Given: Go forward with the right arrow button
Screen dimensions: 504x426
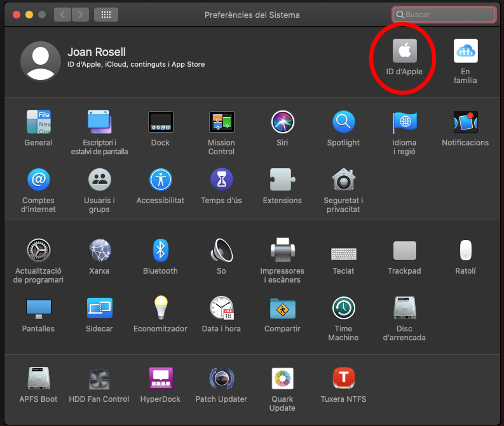Looking at the screenshot, I should click(80, 14).
